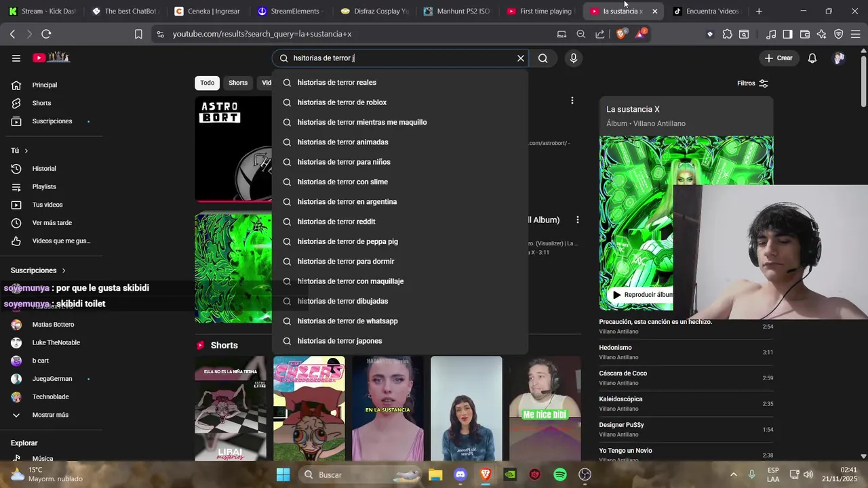Open Spotify from the taskbar
Viewport: 868px width, 488px height.
[x=560, y=474]
